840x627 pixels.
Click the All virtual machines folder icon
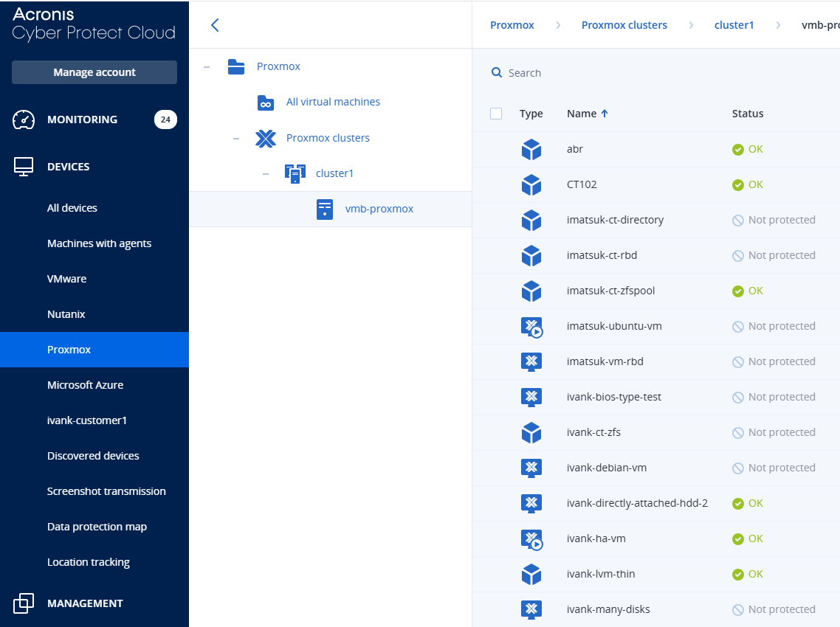point(266,103)
